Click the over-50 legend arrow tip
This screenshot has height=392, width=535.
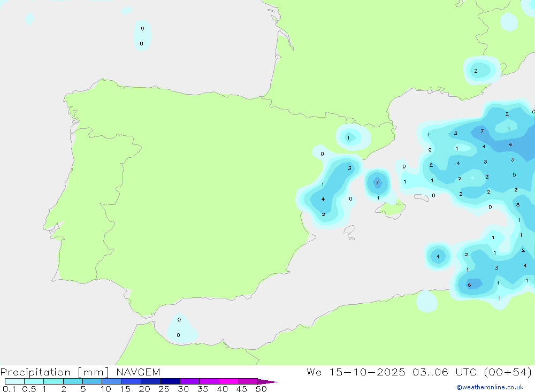click(267, 381)
